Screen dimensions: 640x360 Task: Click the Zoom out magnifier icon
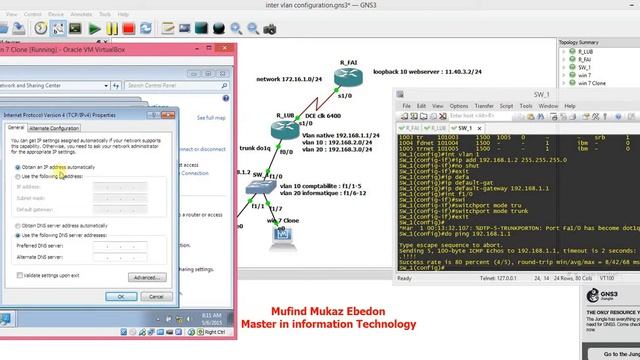[253, 28]
